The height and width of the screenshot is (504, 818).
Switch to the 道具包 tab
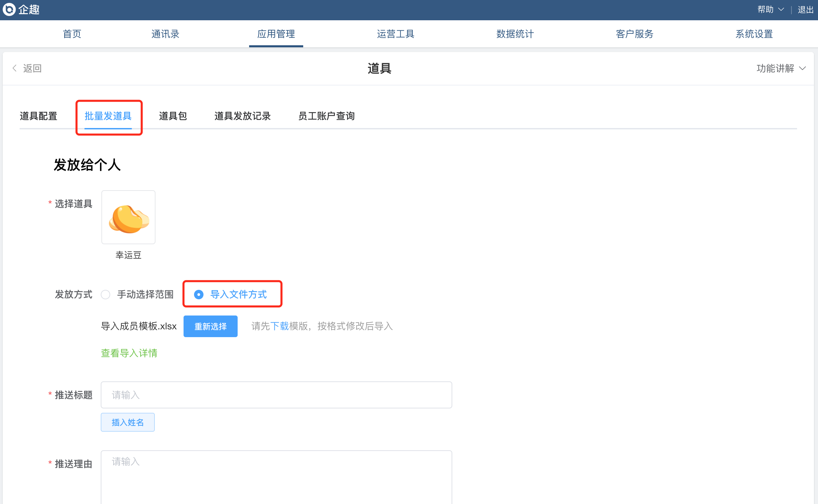pos(173,116)
